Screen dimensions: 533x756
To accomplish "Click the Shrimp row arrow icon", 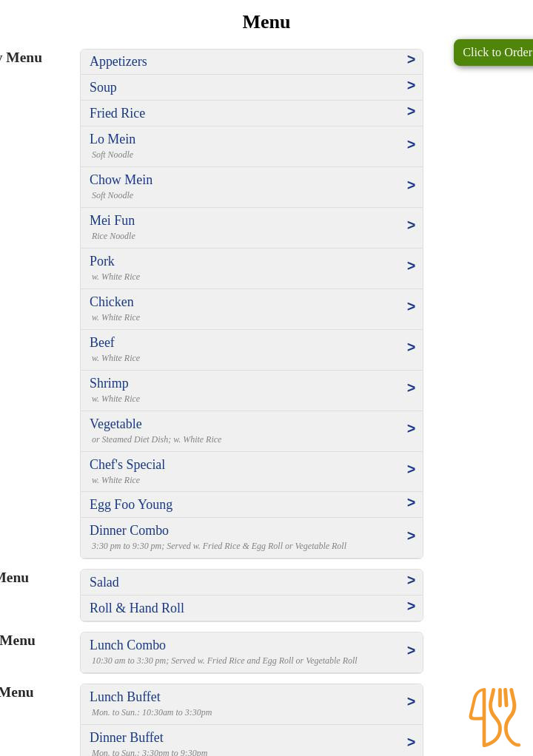I will click(x=411, y=388).
